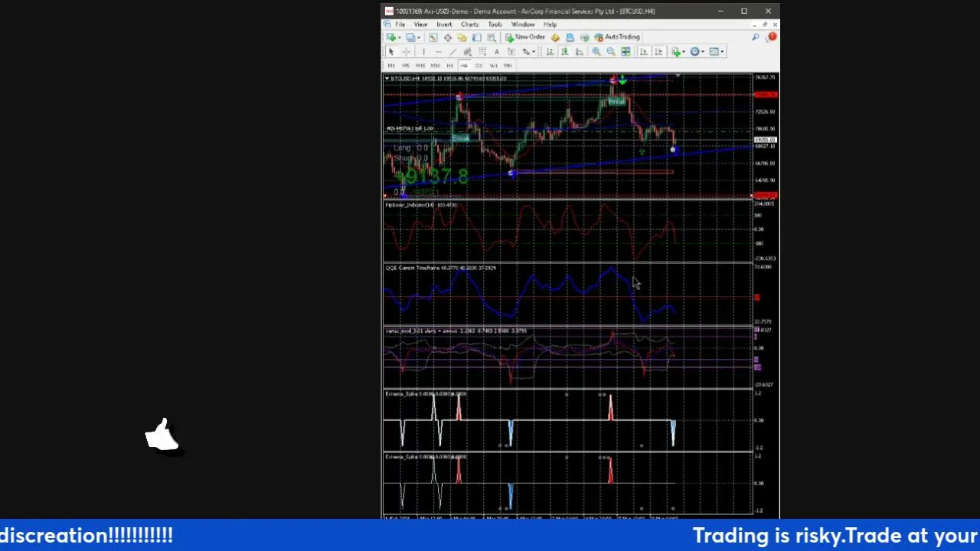Expand the Profiles dropdown arrow
Screen dimensions: 980x551
click(419, 37)
